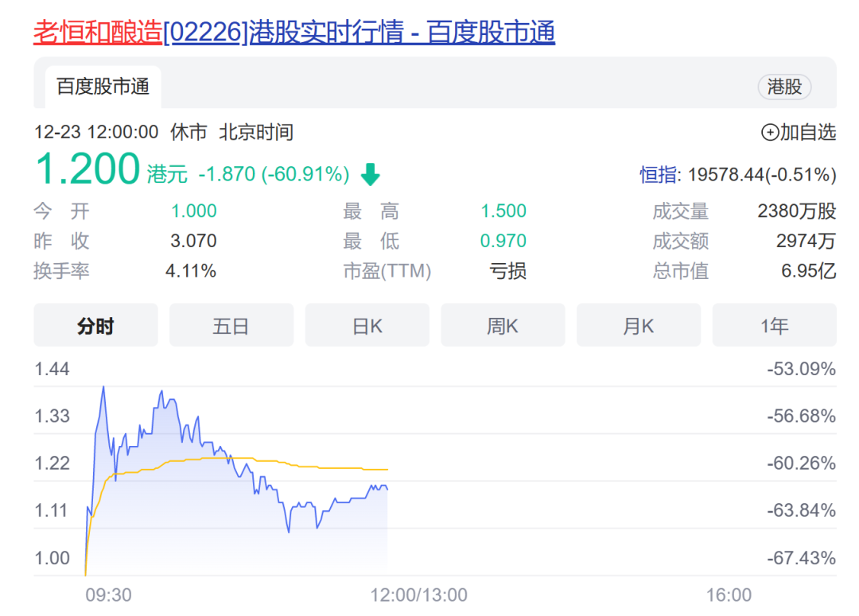Click the 休市 market status text
This screenshot has width=859, height=616.
(189, 132)
